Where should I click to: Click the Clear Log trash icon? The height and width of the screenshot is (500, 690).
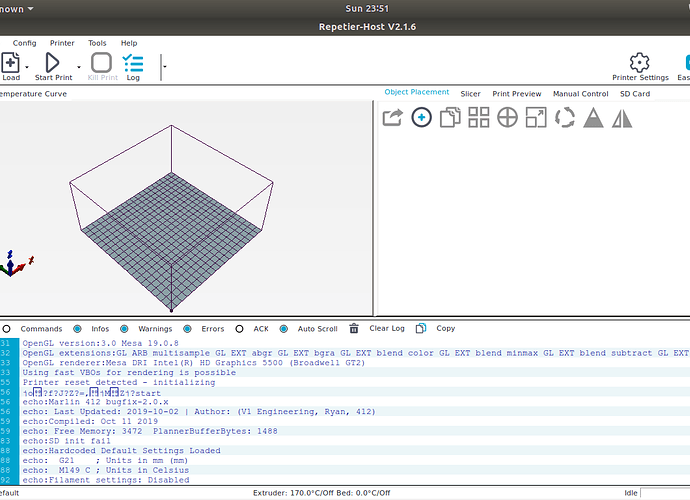[354, 328]
